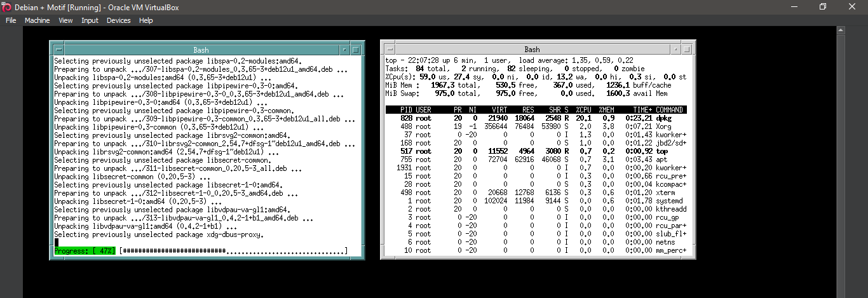Image resolution: width=868 pixels, height=298 pixels.
Task: Click the %CPU column header in top
Action: 583,110
